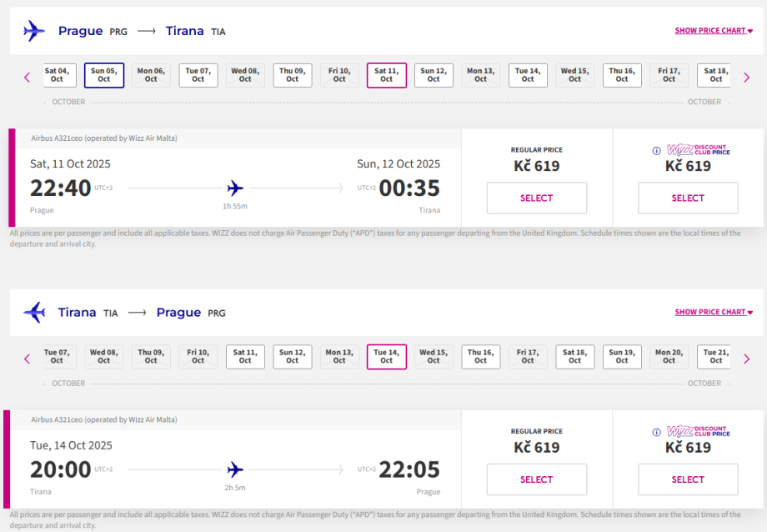Select WIZZ Discount Club price for outbound flight
This screenshot has height=532, width=767.
pyautogui.click(x=688, y=198)
